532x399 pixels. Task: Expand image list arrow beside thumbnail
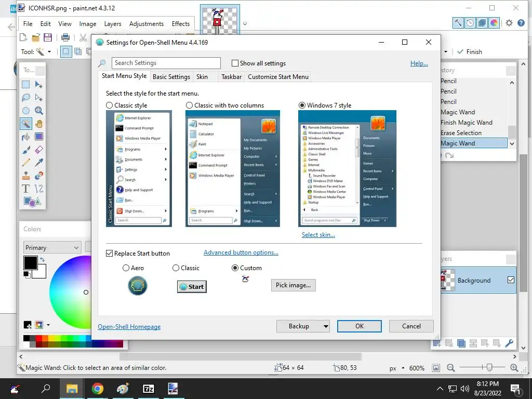pos(245,24)
